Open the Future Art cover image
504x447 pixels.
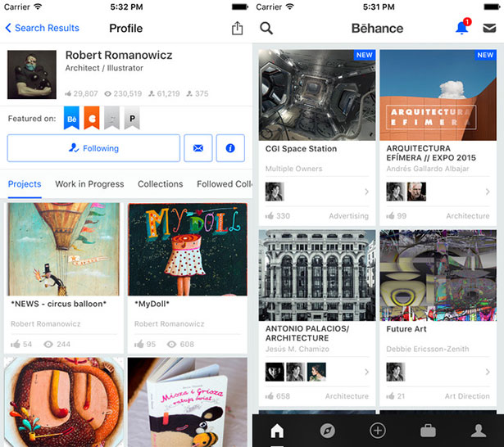[x=438, y=275]
